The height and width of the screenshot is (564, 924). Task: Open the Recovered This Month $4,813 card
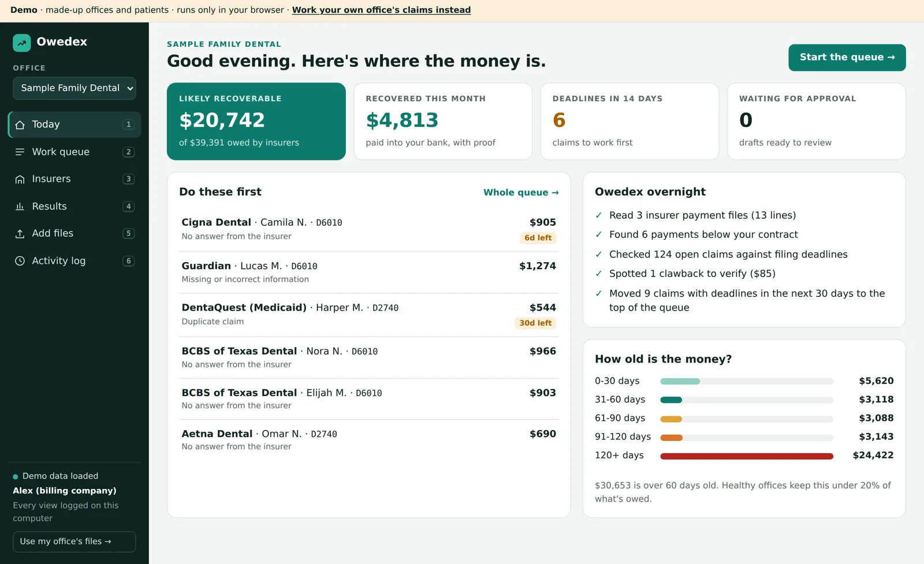pyautogui.click(x=443, y=121)
